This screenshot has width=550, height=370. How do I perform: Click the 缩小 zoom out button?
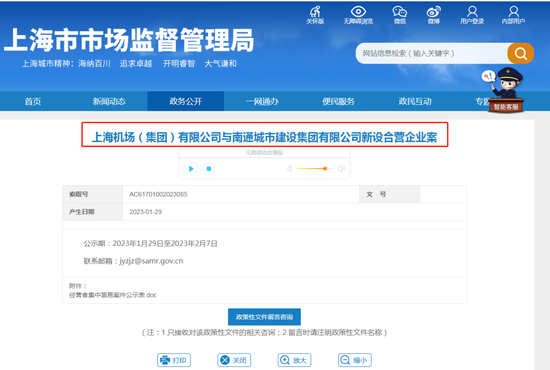355,360
